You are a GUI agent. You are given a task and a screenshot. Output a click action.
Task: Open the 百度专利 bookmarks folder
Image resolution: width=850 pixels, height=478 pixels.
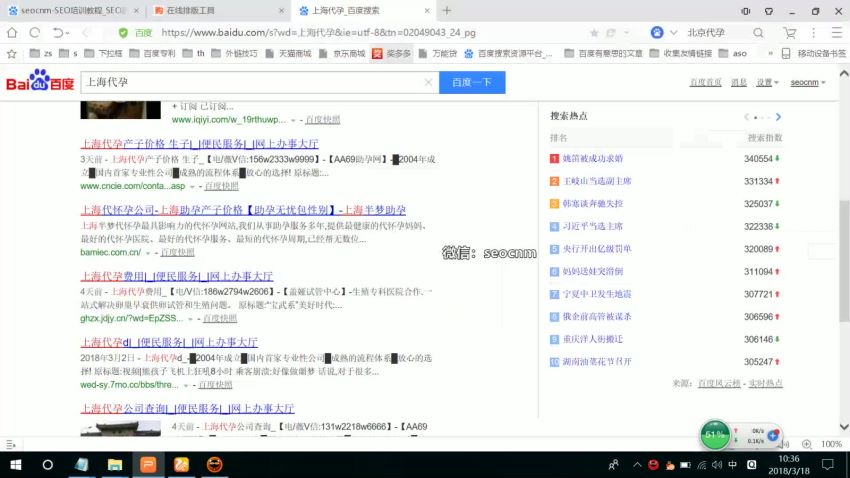tap(152, 53)
